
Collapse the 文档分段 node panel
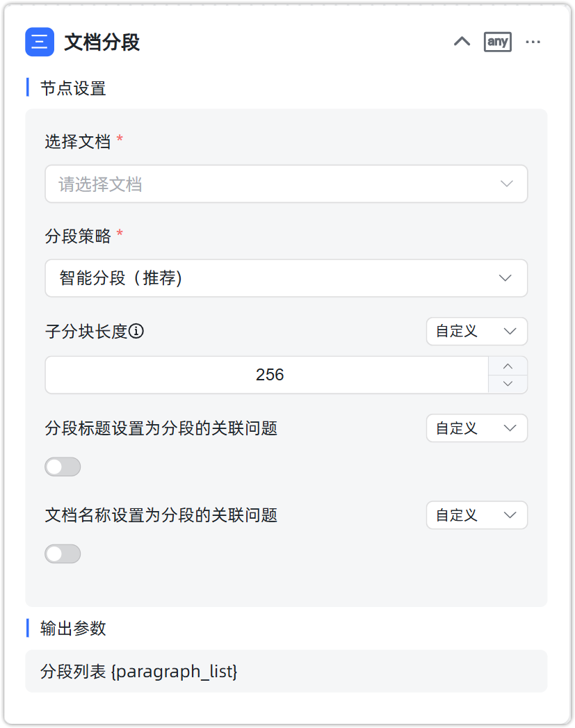[461, 42]
